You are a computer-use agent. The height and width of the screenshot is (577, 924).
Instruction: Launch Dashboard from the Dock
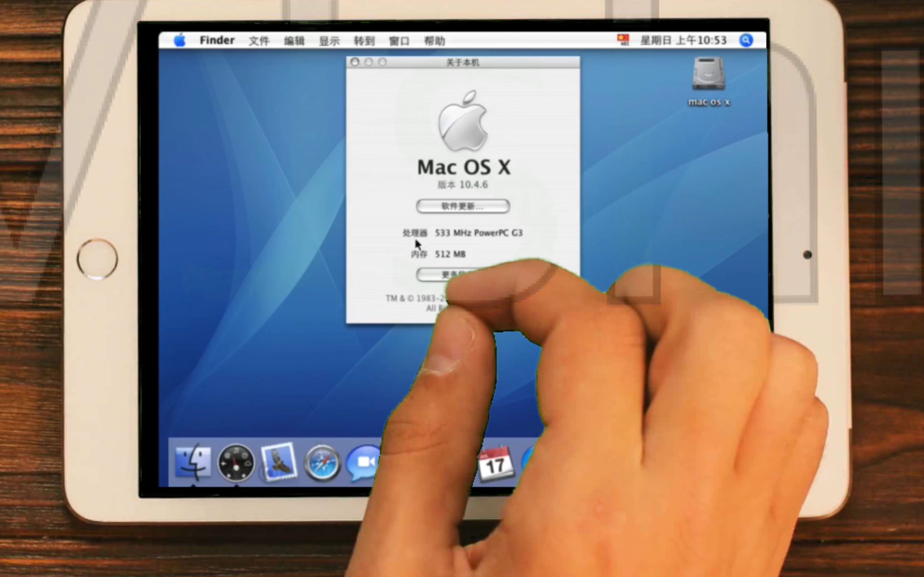[x=236, y=463]
